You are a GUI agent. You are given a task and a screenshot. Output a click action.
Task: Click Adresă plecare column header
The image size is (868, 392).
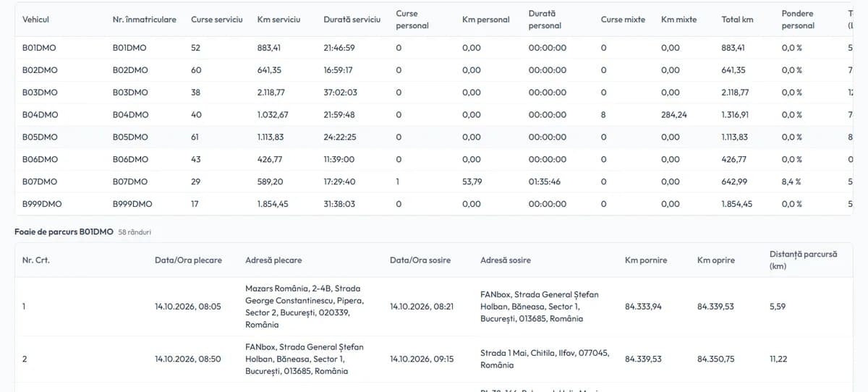273,260
